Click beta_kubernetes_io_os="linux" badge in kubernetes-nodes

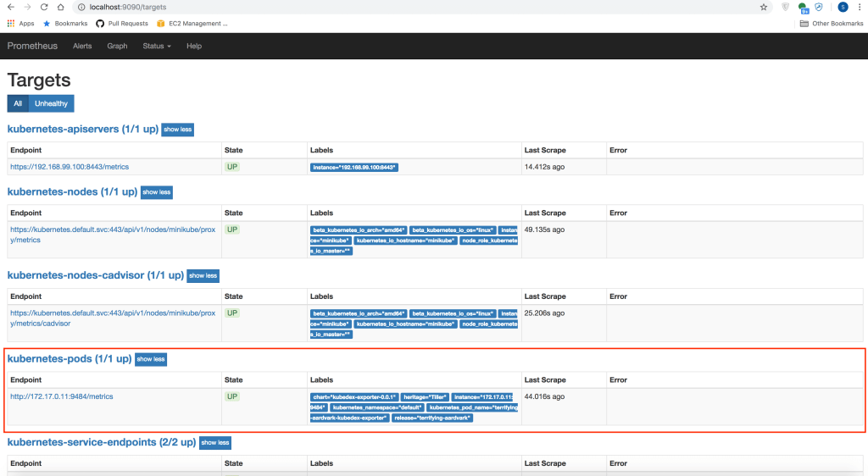(x=453, y=230)
